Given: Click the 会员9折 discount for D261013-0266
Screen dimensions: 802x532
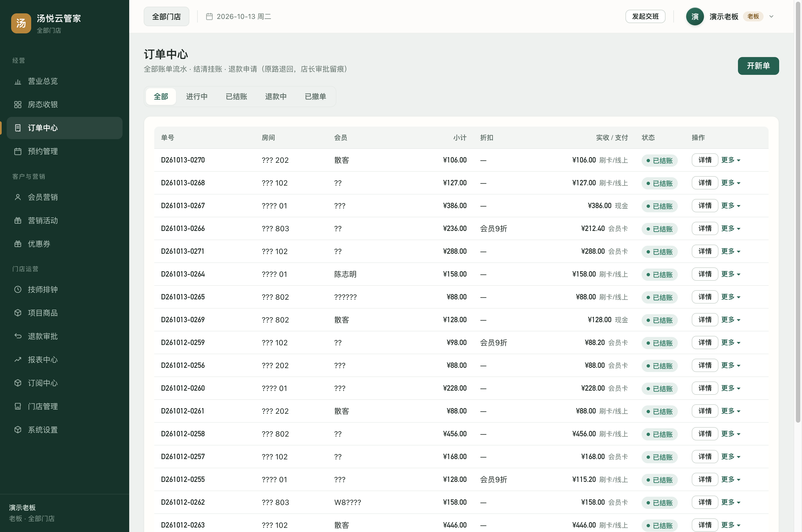Looking at the screenshot, I should pyautogui.click(x=493, y=229).
